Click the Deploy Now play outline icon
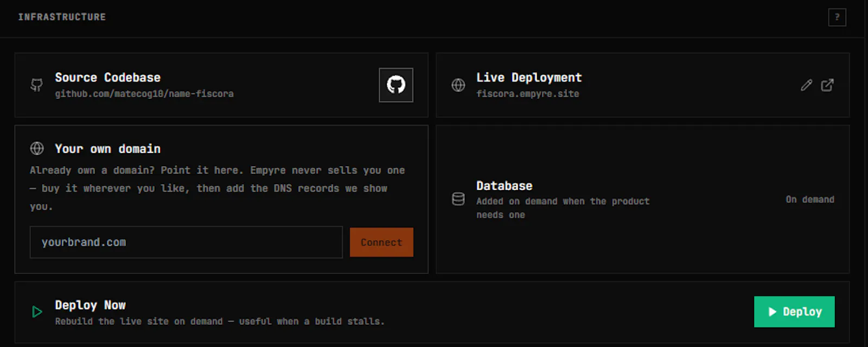Screen dimensions: 868x347 37,312
